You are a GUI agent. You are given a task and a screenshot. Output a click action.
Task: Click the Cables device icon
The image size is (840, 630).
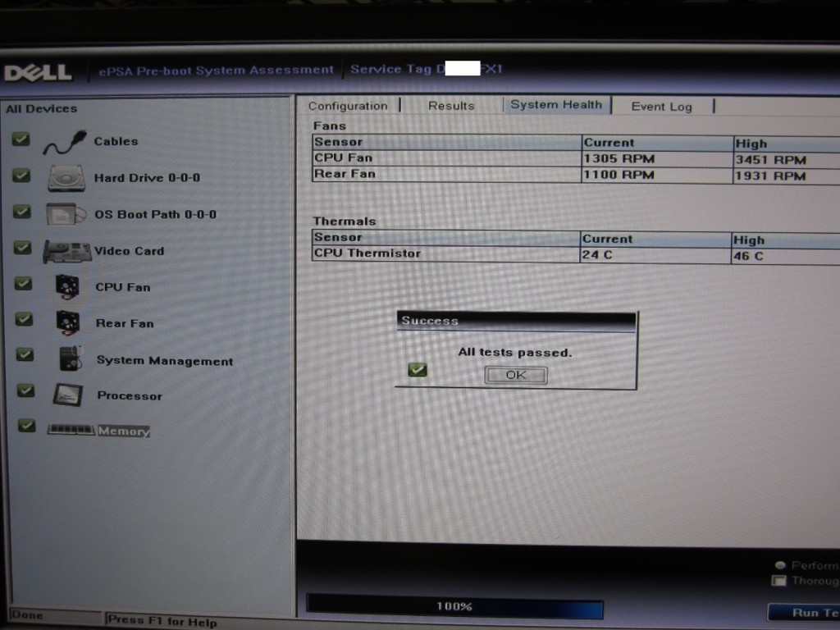tap(65, 142)
